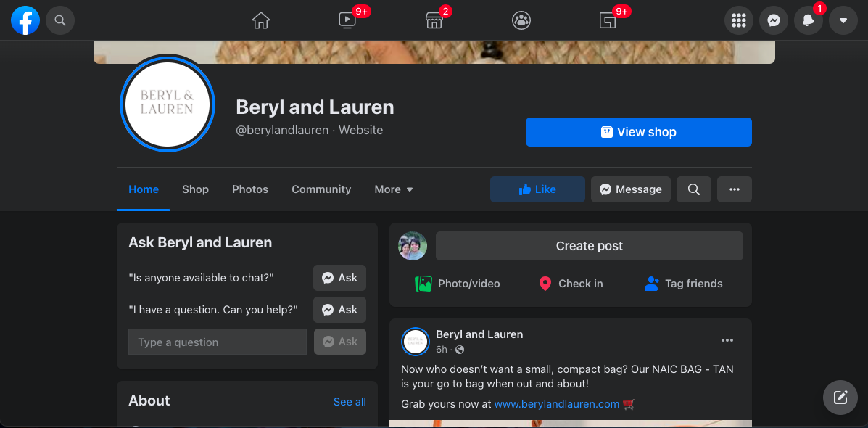Click the Message button on the page
The width and height of the screenshot is (868, 428).
631,189
